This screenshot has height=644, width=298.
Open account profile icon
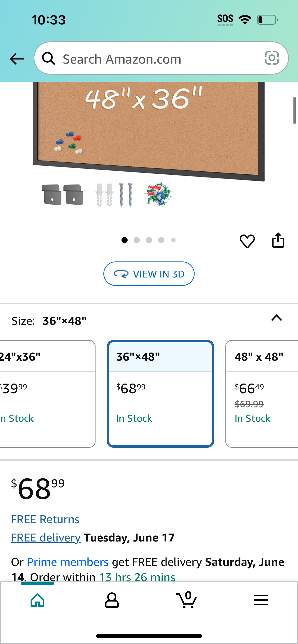(x=112, y=600)
